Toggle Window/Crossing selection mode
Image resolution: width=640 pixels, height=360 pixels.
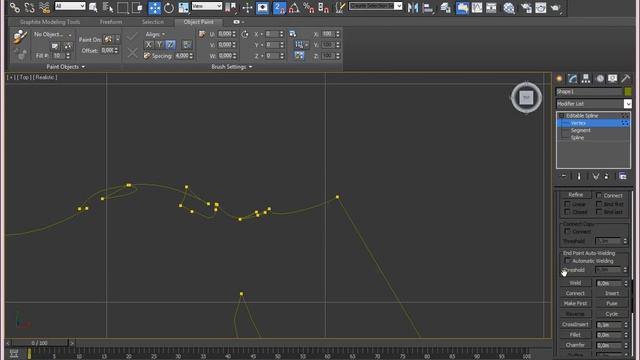pyautogui.click(x=137, y=7)
